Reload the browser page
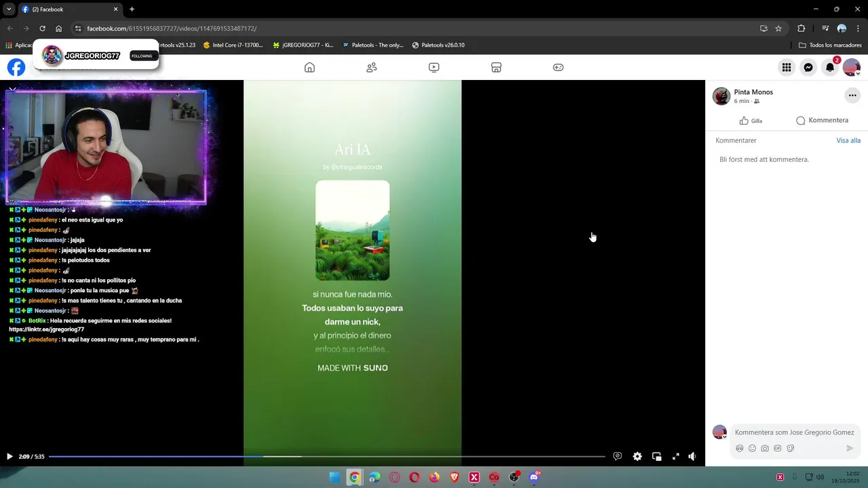 (x=42, y=28)
